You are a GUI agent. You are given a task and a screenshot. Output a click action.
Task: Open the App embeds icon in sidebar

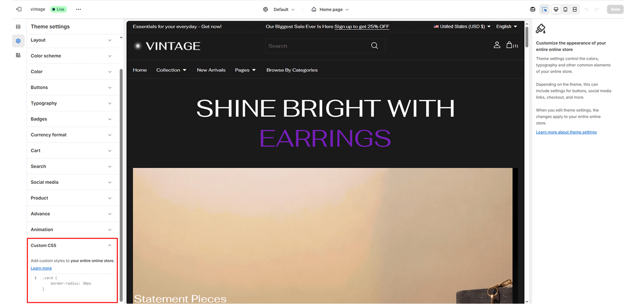[x=18, y=55]
